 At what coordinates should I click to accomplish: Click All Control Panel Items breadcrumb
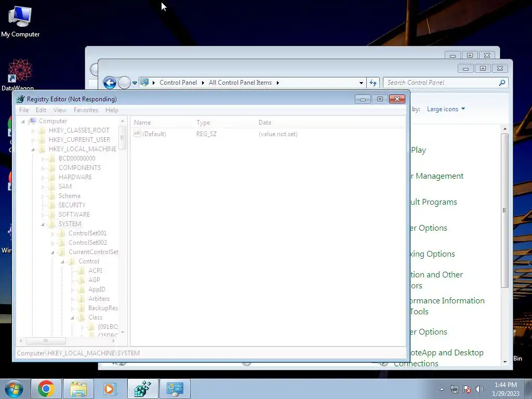point(240,83)
